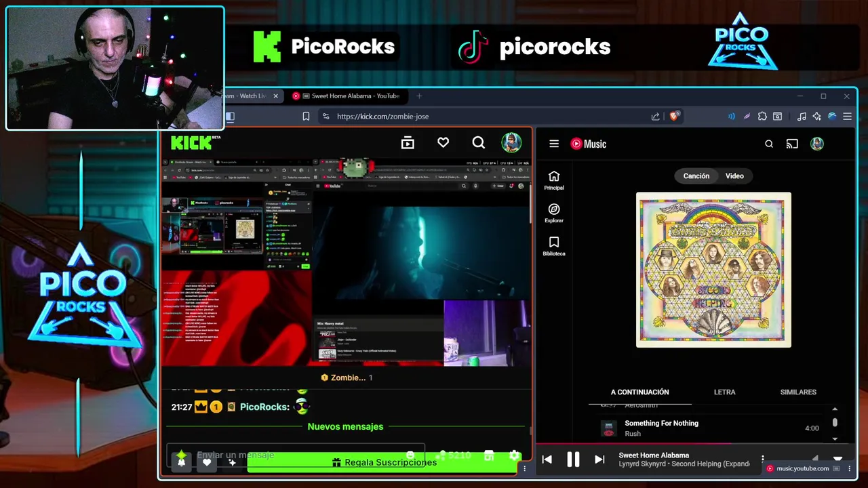Click the Rush artist name in queue
The image size is (868, 488).
[633, 434]
